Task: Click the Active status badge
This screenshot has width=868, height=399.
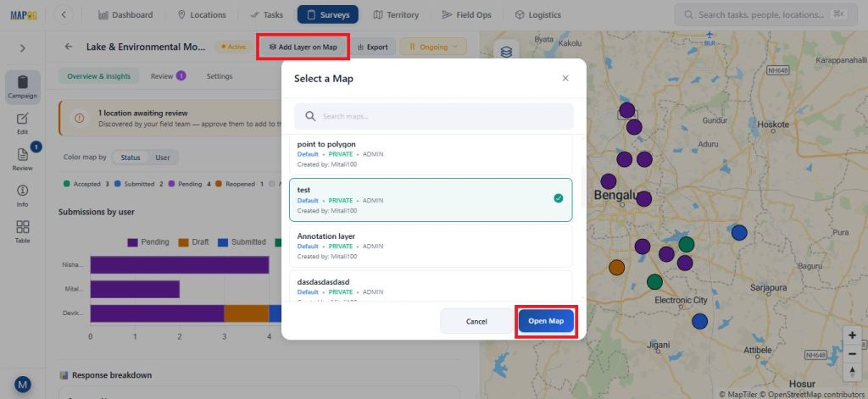Action: click(x=233, y=47)
